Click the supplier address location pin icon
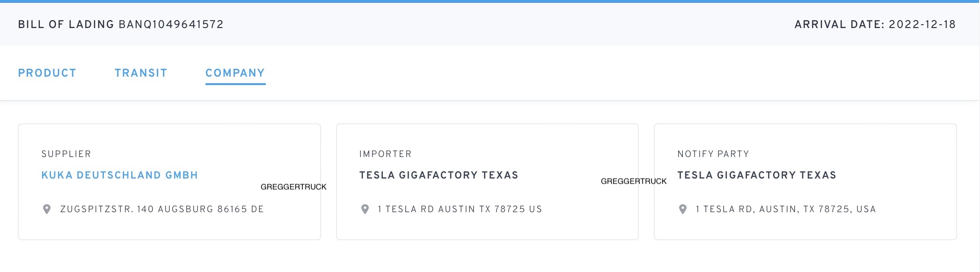Viewport: 980px width, 272px height. [x=47, y=209]
